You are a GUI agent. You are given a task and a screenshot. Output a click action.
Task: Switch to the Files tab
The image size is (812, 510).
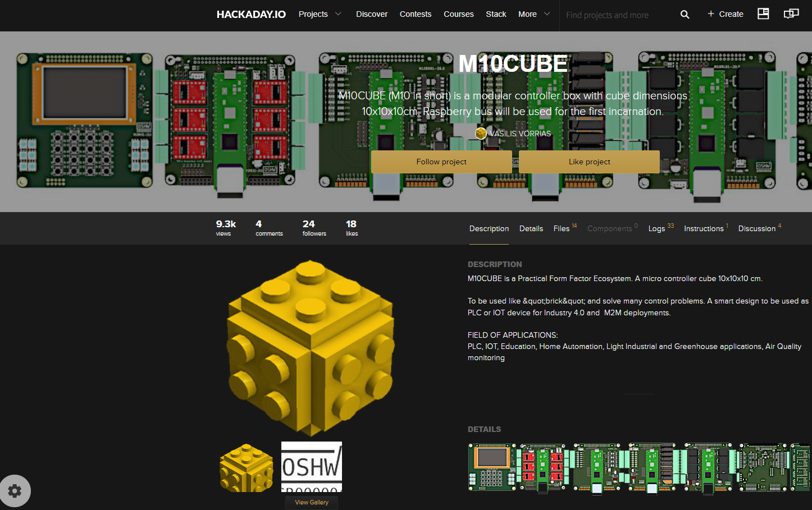562,228
